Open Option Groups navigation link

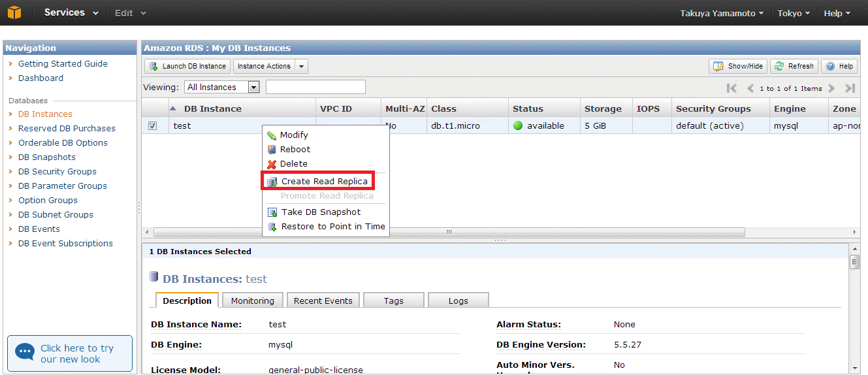pyautogui.click(x=48, y=201)
